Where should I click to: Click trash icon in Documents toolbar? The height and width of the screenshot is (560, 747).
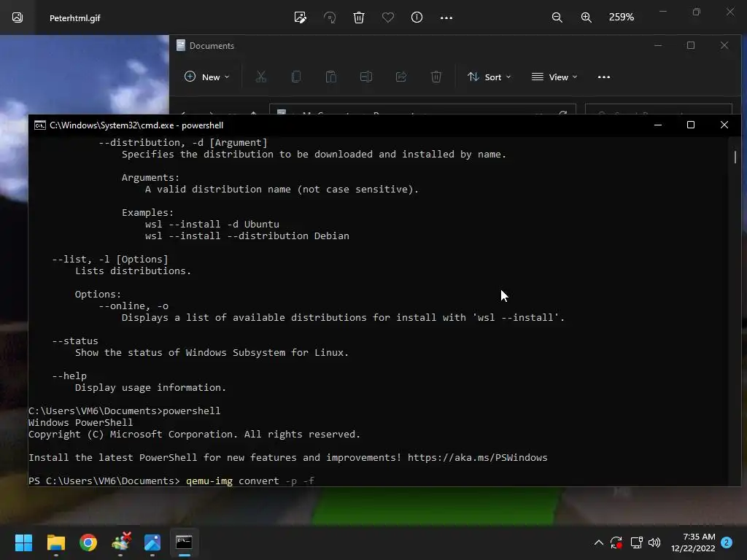[x=436, y=77]
